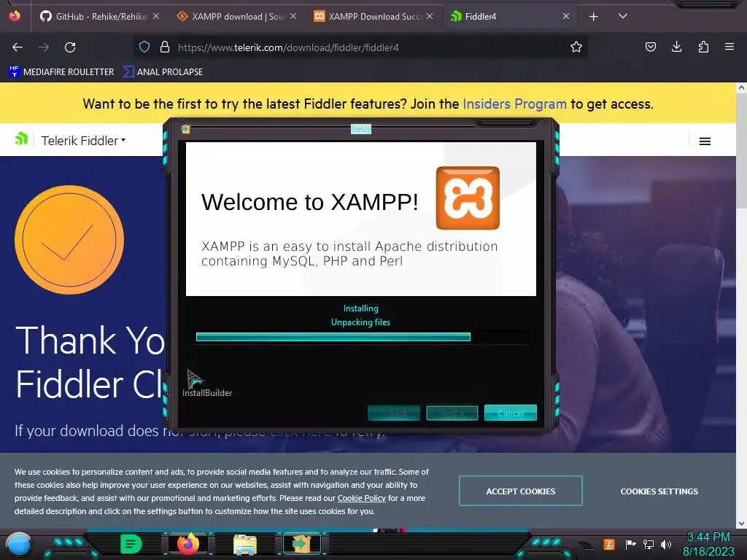The height and width of the screenshot is (560, 747).
Task: Open the volume speaker tray icon
Action: pos(666,544)
